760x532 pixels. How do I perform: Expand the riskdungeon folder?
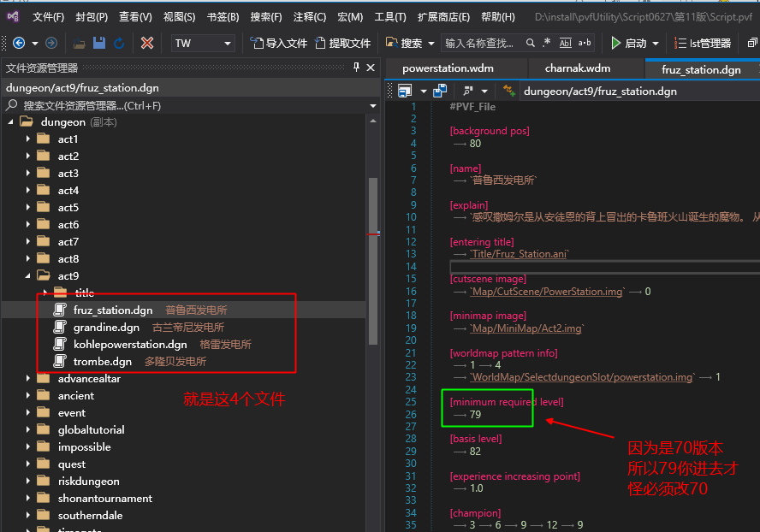click(27, 482)
